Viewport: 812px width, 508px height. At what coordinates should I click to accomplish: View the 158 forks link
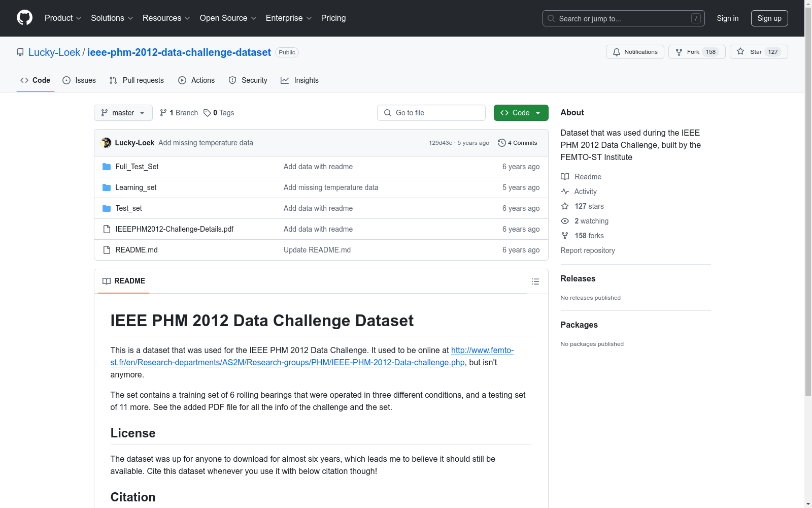pyautogui.click(x=583, y=236)
